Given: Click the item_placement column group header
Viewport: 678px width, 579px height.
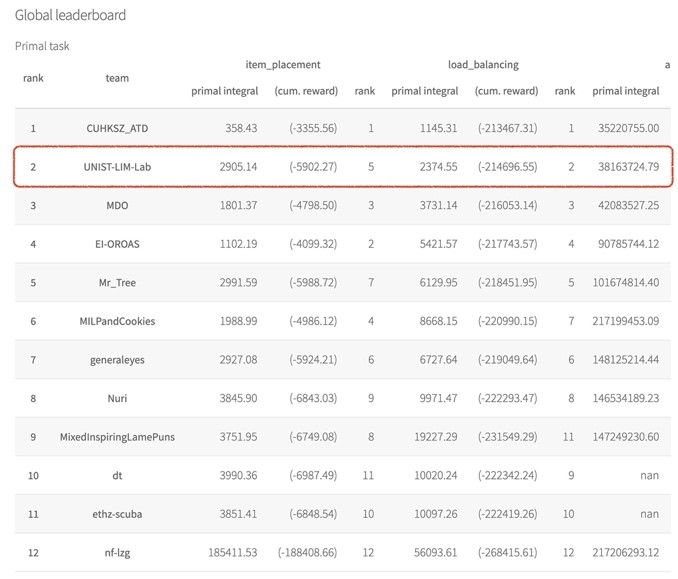Looking at the screenshot, I should pyautogui.click(x=283, y=65).
